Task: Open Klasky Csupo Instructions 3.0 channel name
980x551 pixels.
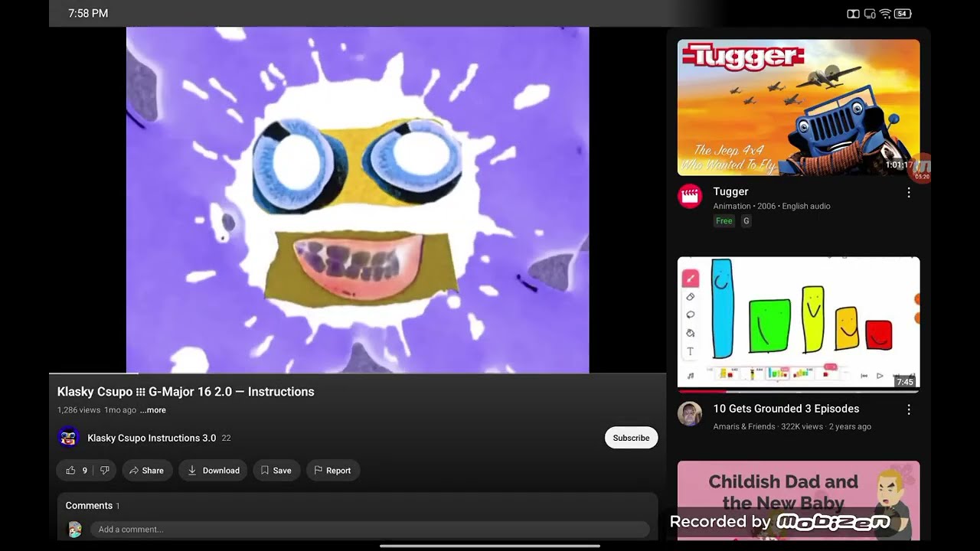Action: click(x=152, y=438)
